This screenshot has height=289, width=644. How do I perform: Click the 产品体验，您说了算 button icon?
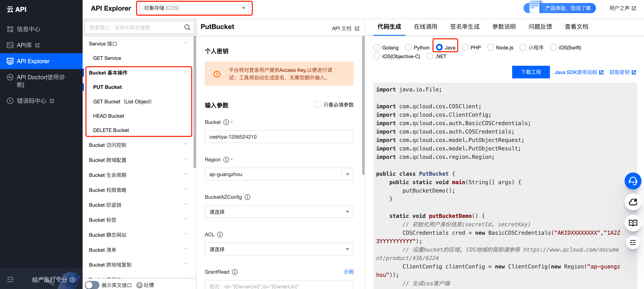[x=532, y=8]
